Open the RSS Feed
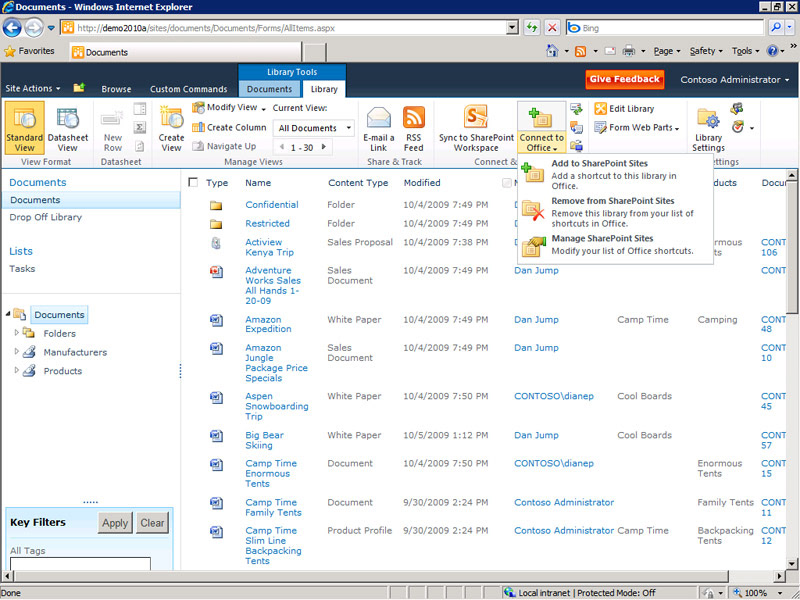Viewport: 800px width, 600px height. tap(413, 128)
